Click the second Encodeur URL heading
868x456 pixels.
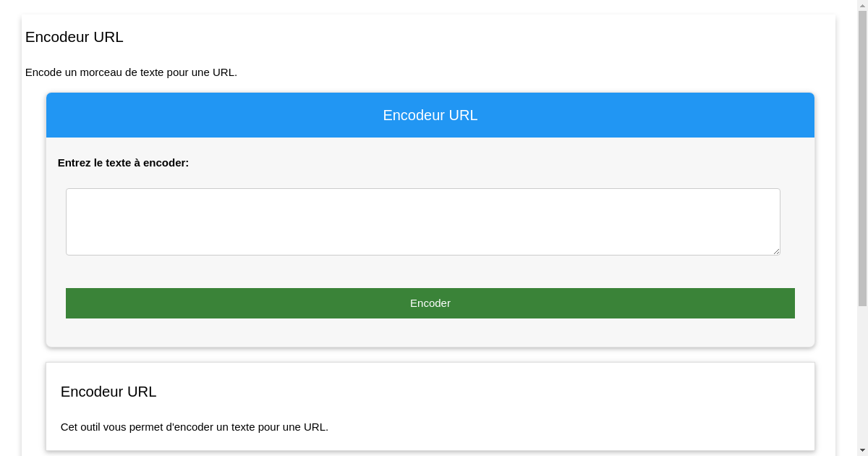(108, 392)
